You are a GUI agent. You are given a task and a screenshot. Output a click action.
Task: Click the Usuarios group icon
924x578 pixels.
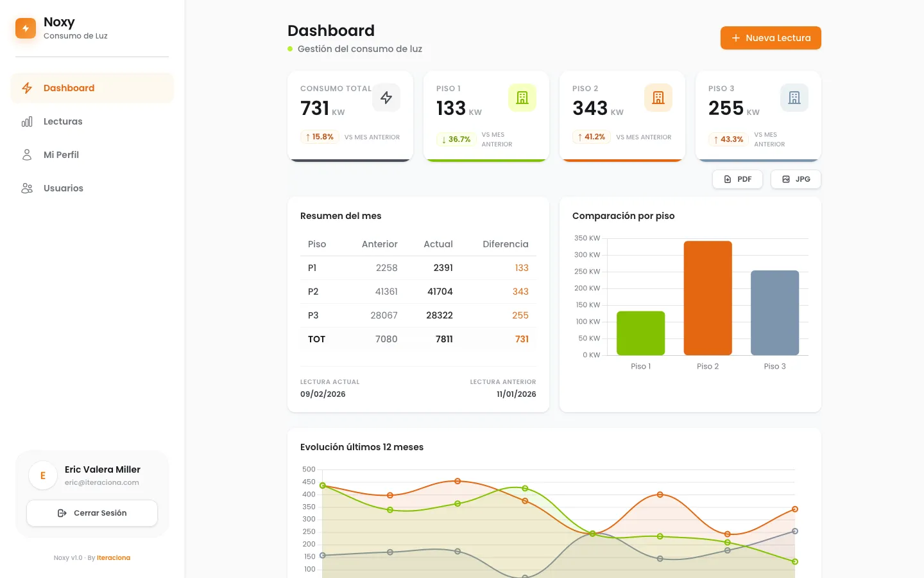(x=27, y=188)
